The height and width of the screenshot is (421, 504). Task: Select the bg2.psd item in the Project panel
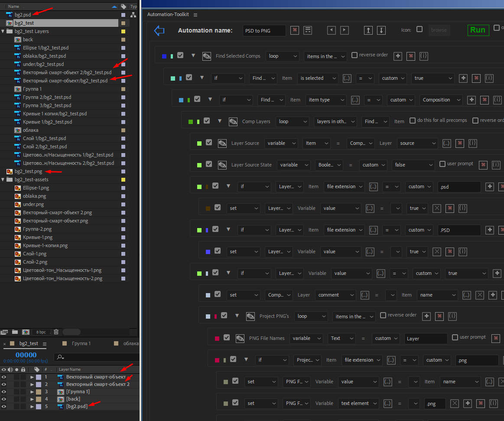click(23, 15)
